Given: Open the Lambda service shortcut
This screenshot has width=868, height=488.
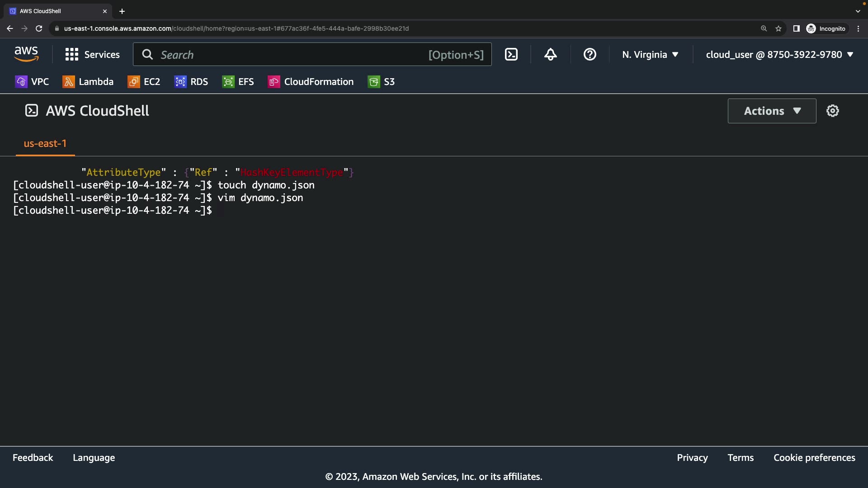Looking at the screenshot, I should (x=88, y=82).
